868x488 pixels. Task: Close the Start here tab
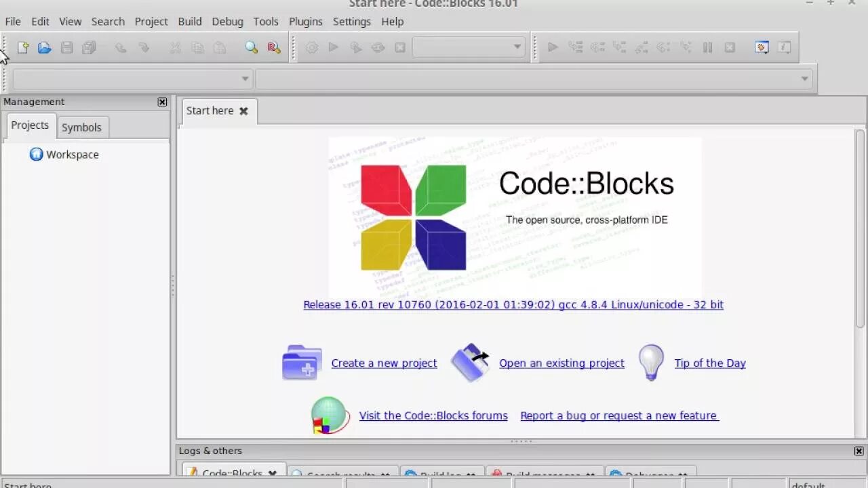243,111
